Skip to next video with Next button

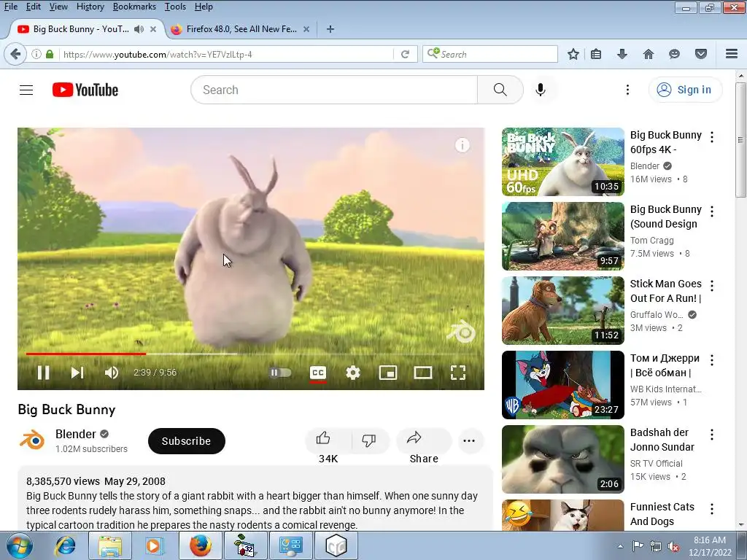click(x=77, y=373)
